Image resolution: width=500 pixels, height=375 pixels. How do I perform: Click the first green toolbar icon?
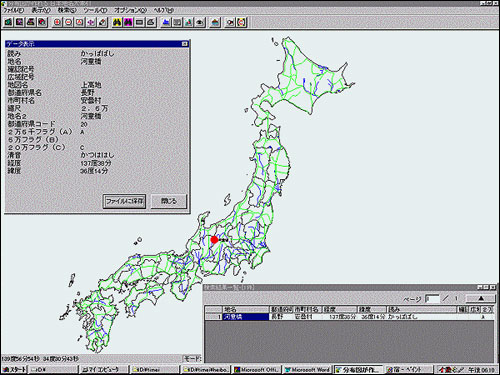pos(9,22)
